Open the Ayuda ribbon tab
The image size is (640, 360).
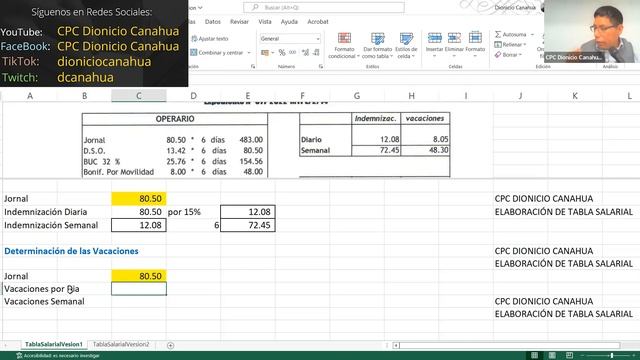[289, 22]
